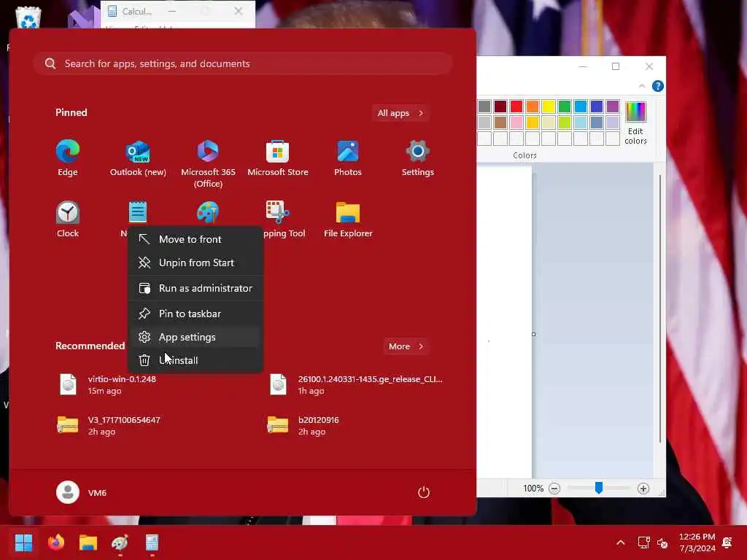Pick the green color swatch in Paint
Viewport: 747px width, 560px height.
565,106
